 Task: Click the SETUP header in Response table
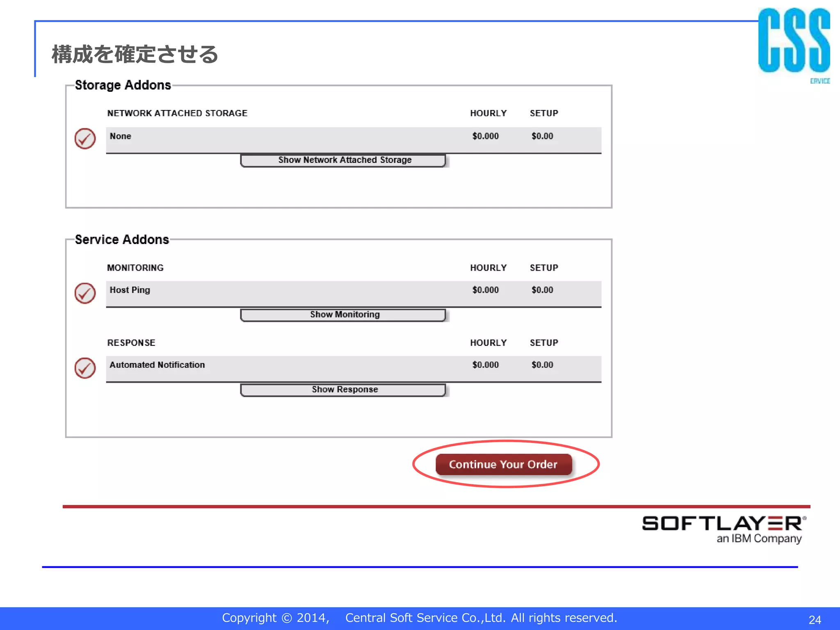click(544, 343)
